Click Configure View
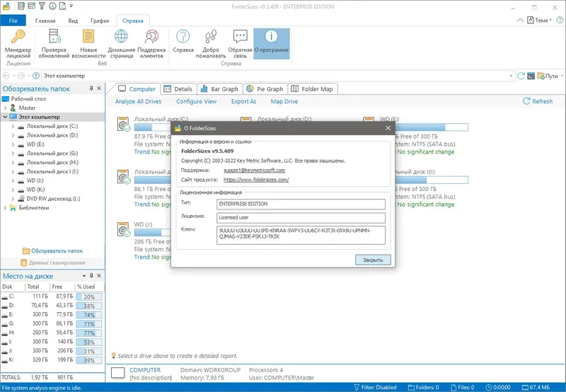 (197, 101)
